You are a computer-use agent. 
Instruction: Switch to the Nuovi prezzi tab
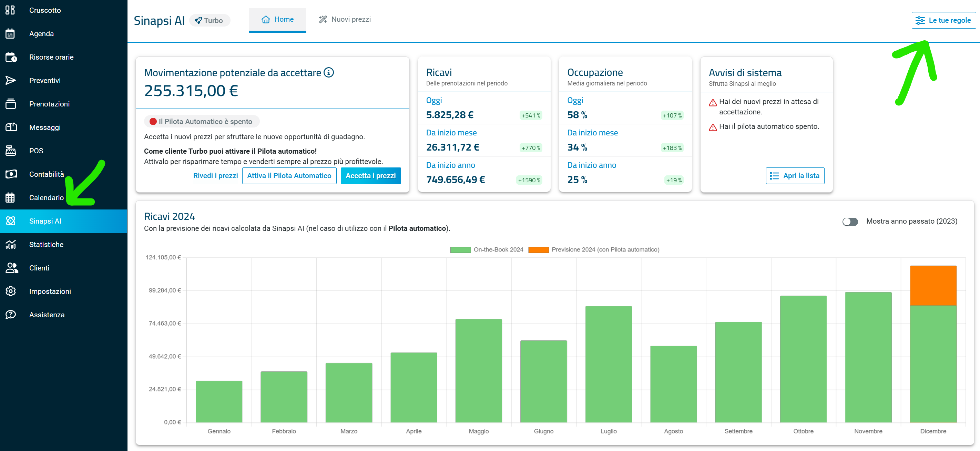click(x=345, y=19)
